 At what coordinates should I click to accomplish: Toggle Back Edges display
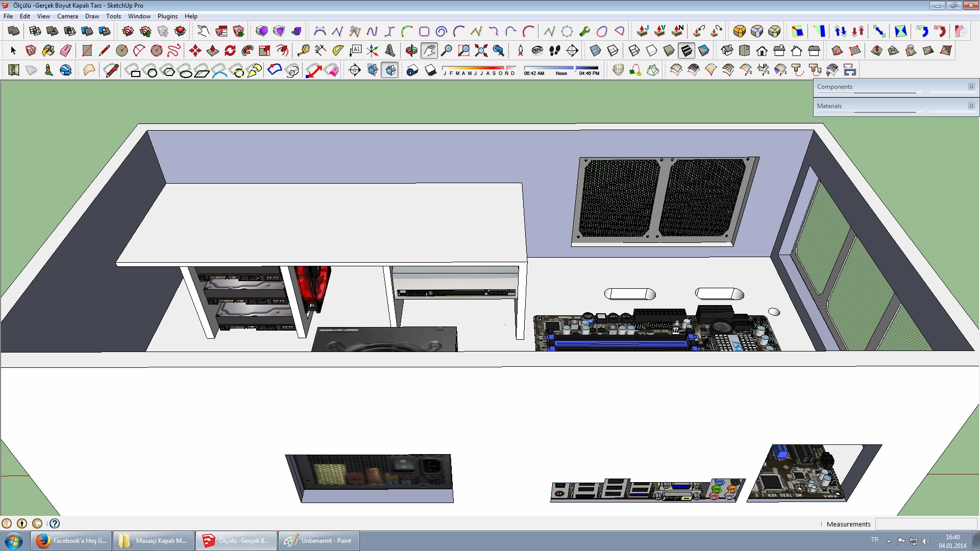613,51
